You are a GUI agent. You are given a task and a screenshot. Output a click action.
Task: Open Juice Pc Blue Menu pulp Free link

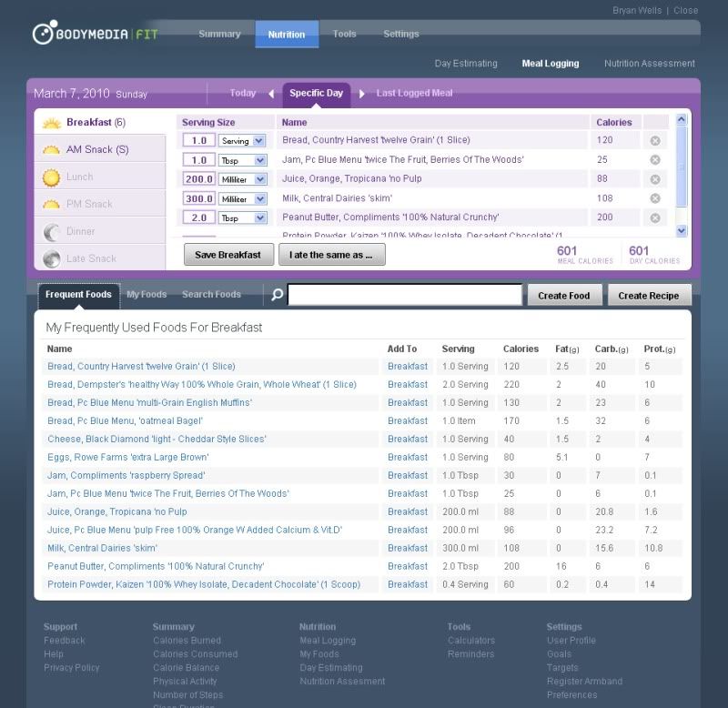(195, 531)
